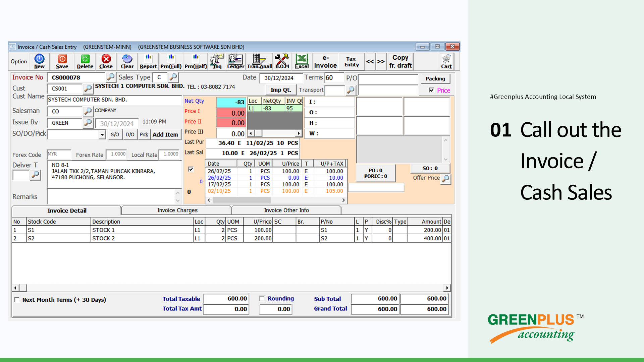
Task: Click search icon beside Invoice No
Action: click(x=111, y=77)
